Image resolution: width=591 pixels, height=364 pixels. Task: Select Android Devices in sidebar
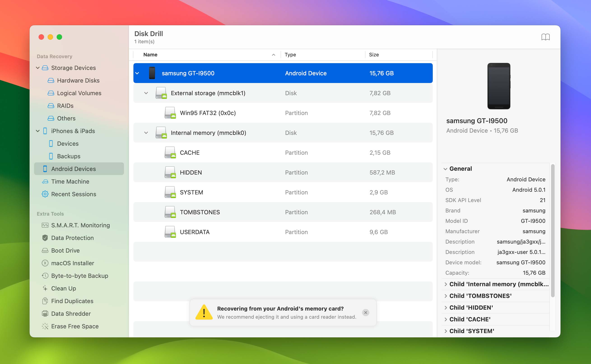(x=79, y=169)
